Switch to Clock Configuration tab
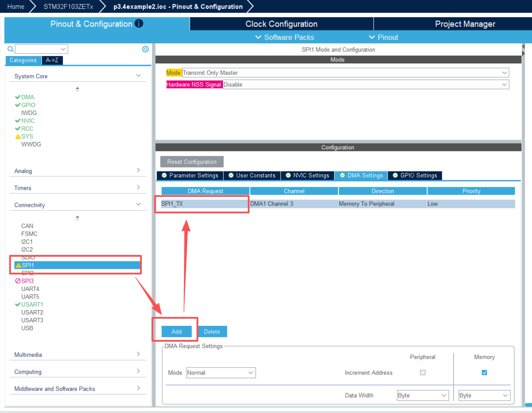 (281, 24)
